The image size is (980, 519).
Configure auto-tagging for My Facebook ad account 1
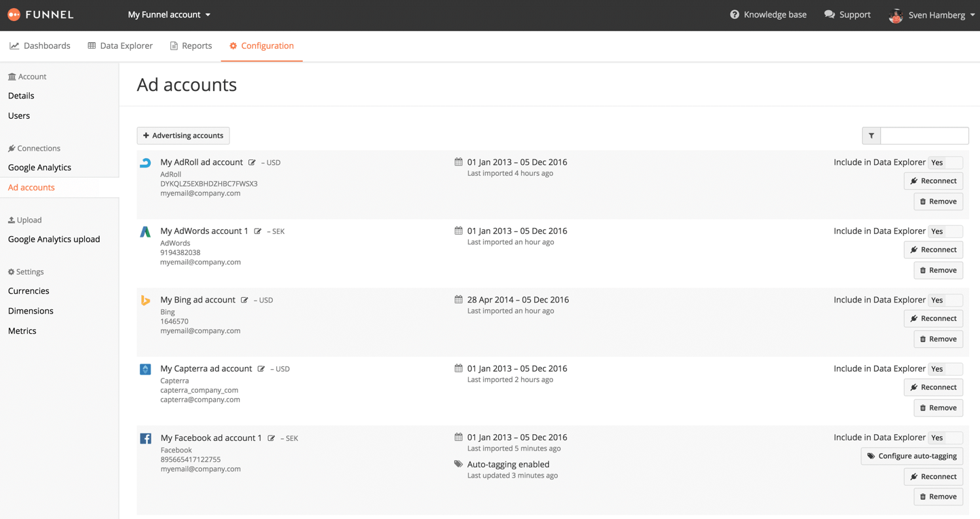point(911,456)
